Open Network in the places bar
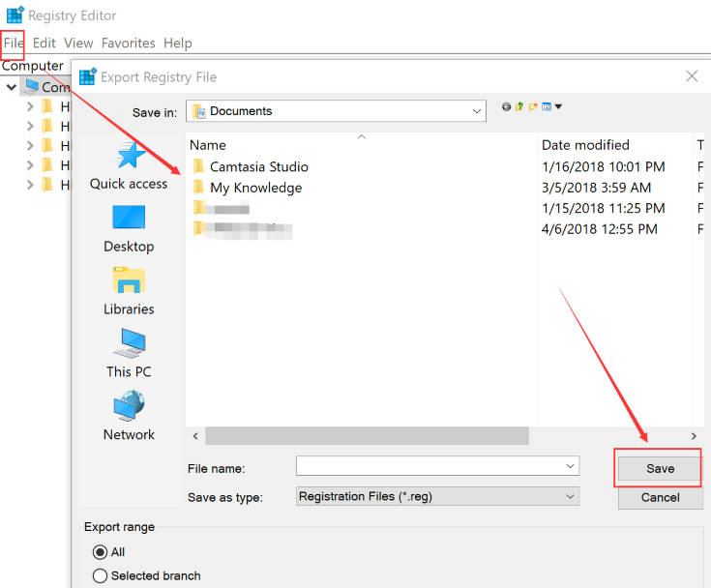The image size is (711, 588). (129, 417)
